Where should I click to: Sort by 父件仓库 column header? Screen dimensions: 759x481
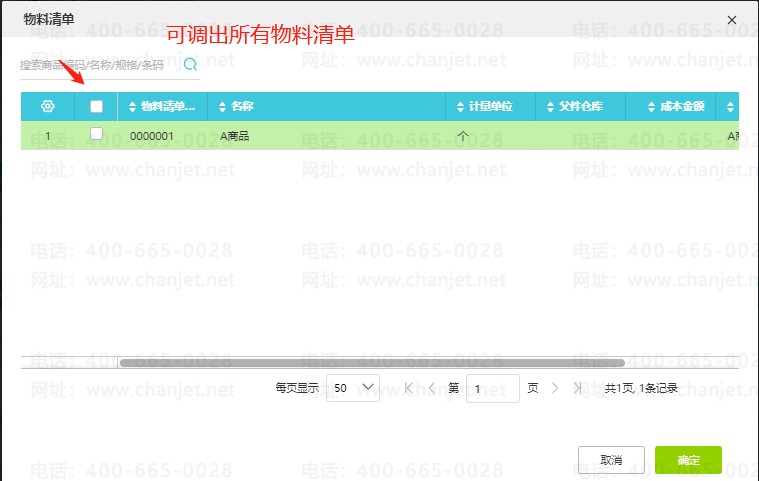coord(580,106)
